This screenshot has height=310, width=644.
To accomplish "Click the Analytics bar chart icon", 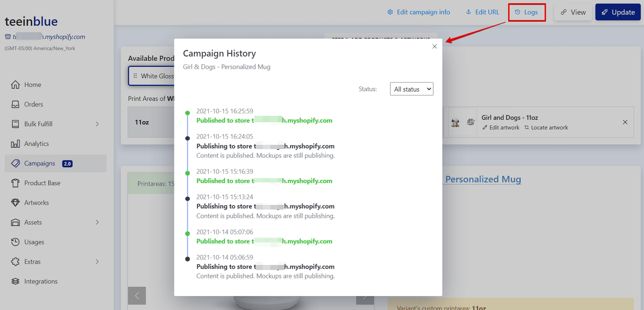I will [15, 144].
